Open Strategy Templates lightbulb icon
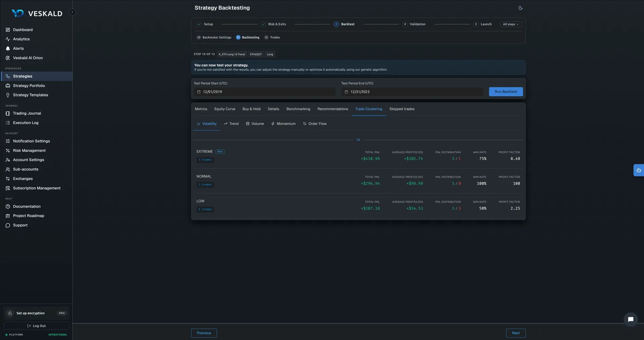Screen dimensions: 644x340 coord(8,95)
